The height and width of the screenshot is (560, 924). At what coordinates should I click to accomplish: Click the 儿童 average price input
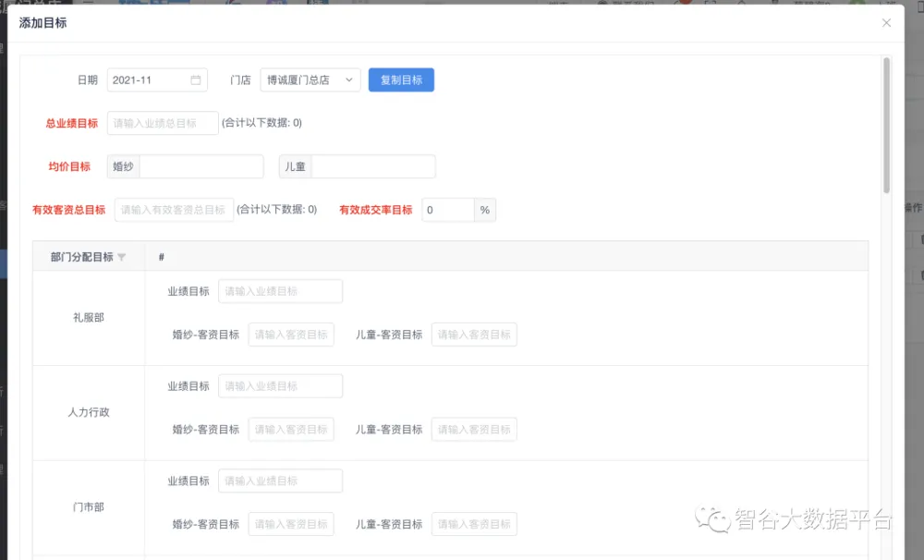(372, 166)
